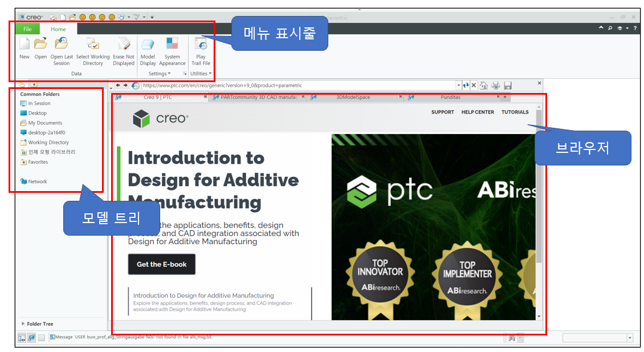The width and height of the screenshot is (644, 352).
Task: Click the browser back arrow
Action: click(x=118, y=85)
